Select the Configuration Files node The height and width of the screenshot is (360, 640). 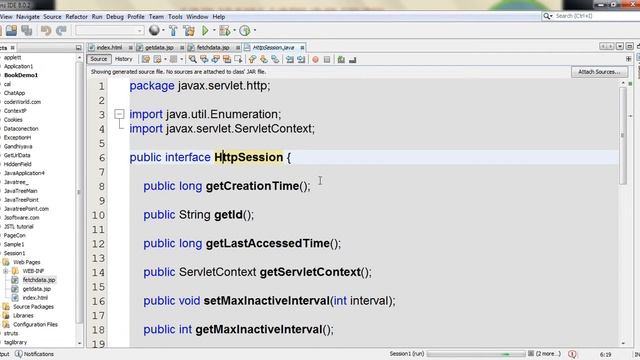[36, 324]
